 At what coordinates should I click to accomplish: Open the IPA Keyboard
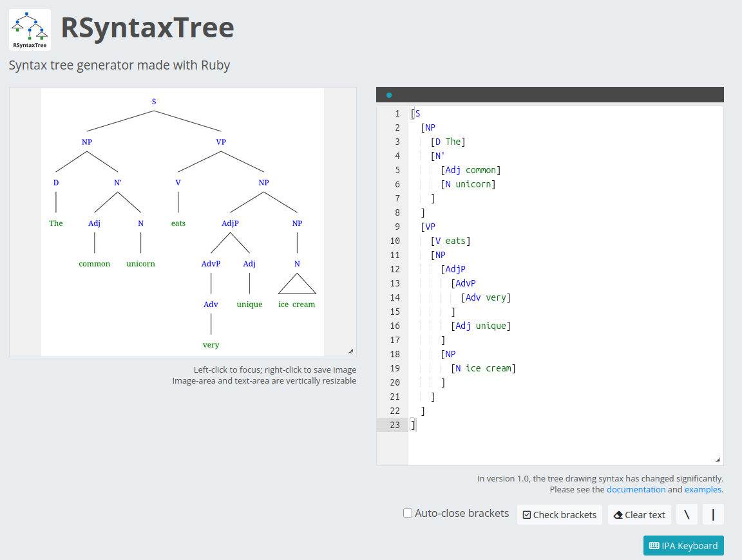683,545
